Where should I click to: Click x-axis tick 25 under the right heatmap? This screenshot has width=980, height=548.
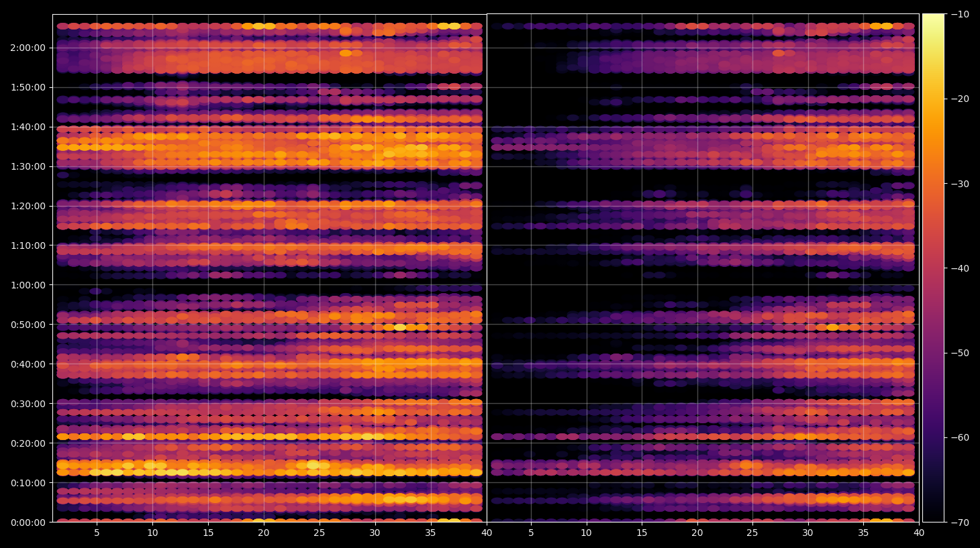pyautogui.click(x=752, y=533)
